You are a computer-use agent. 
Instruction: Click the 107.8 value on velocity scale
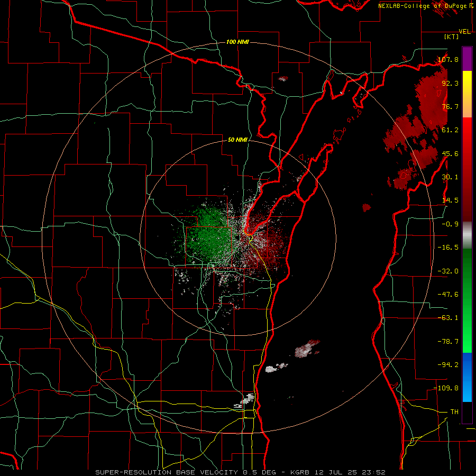[x=448, y=59]
